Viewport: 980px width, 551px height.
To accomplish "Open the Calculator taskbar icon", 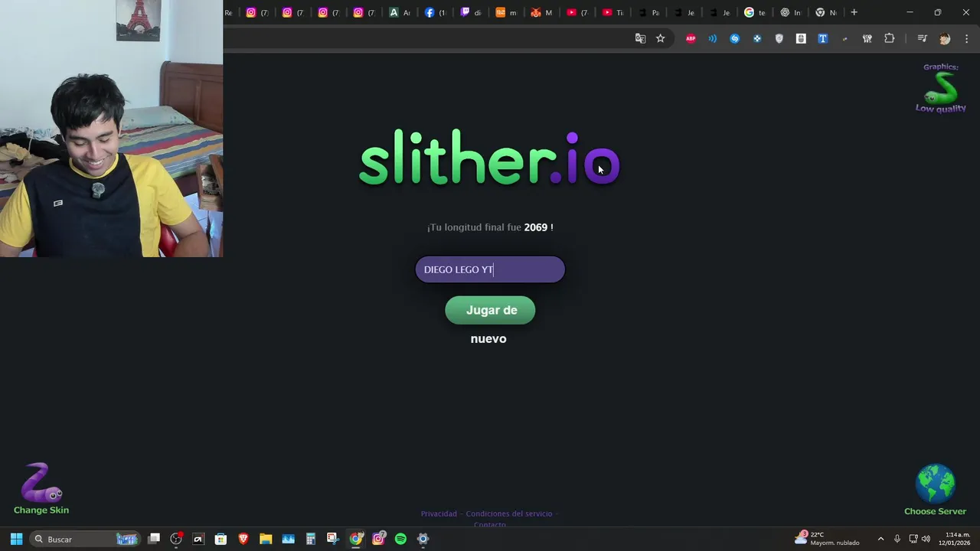I will tap(310, 539).
